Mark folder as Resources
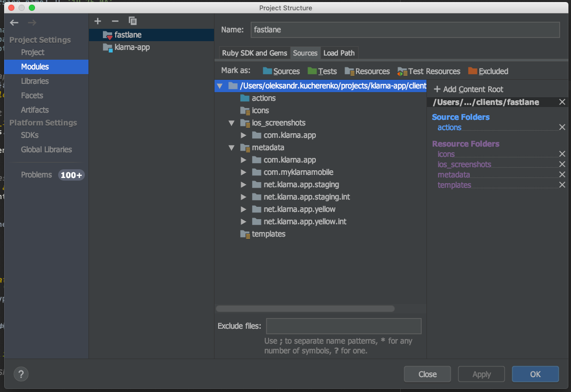The height and width of the screenshot is (392, 571). click(x=367, y=71)
